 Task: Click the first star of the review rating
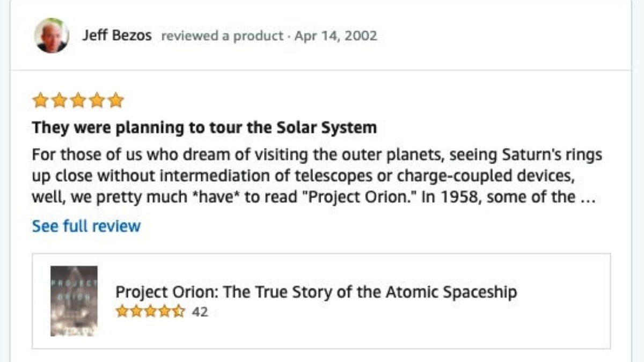[x=39, y=100]
